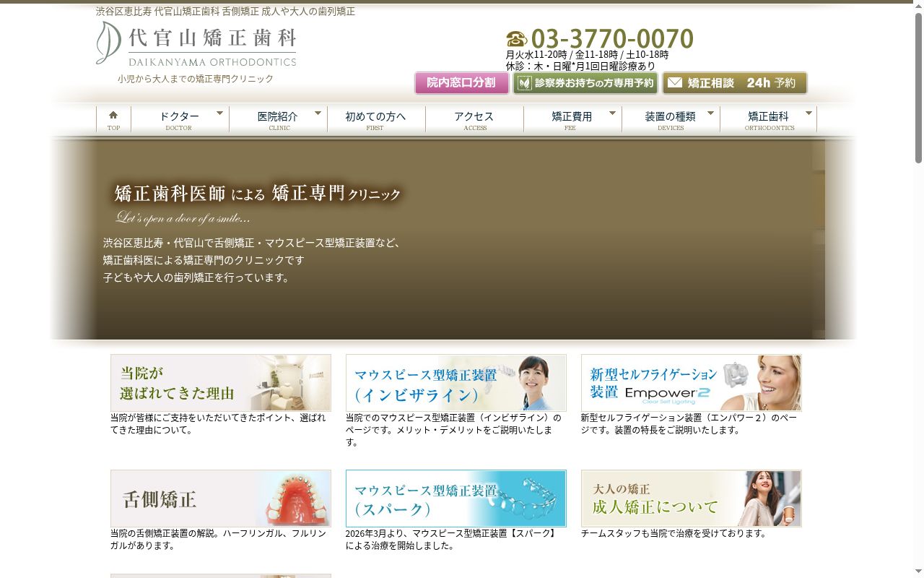Open the ドクター menu item

(x=180, y=120)
